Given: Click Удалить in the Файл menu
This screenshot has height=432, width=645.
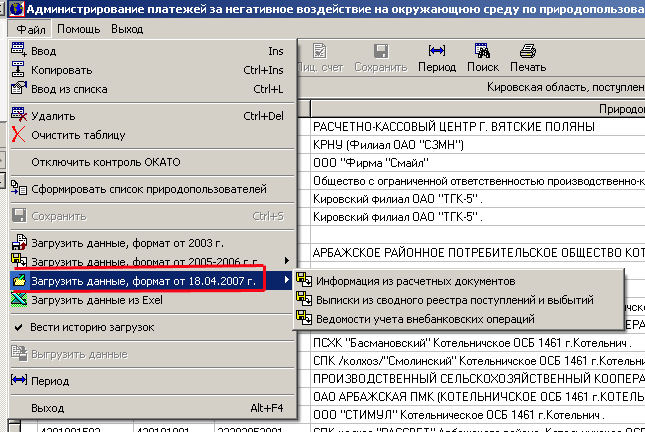Looking at the screenshot, I should coord(53,115).
